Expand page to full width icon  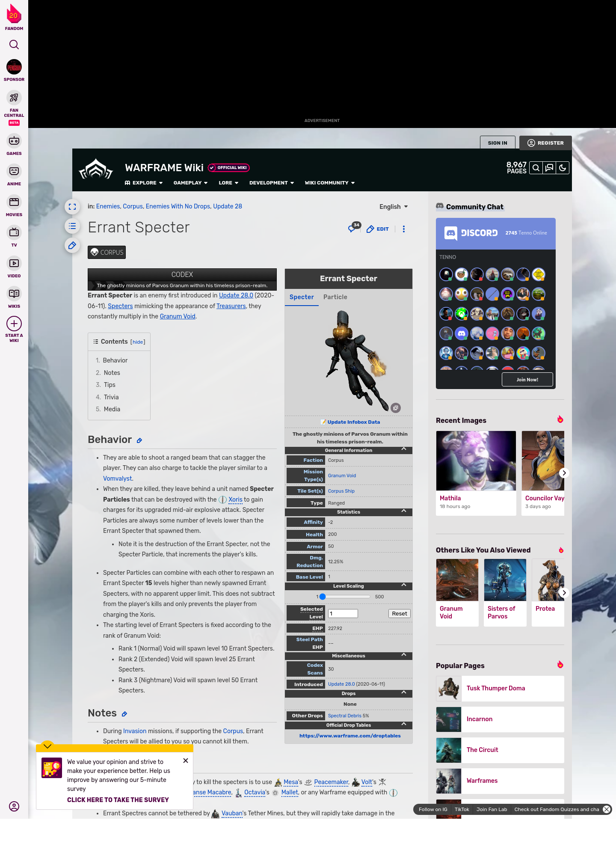72,207
